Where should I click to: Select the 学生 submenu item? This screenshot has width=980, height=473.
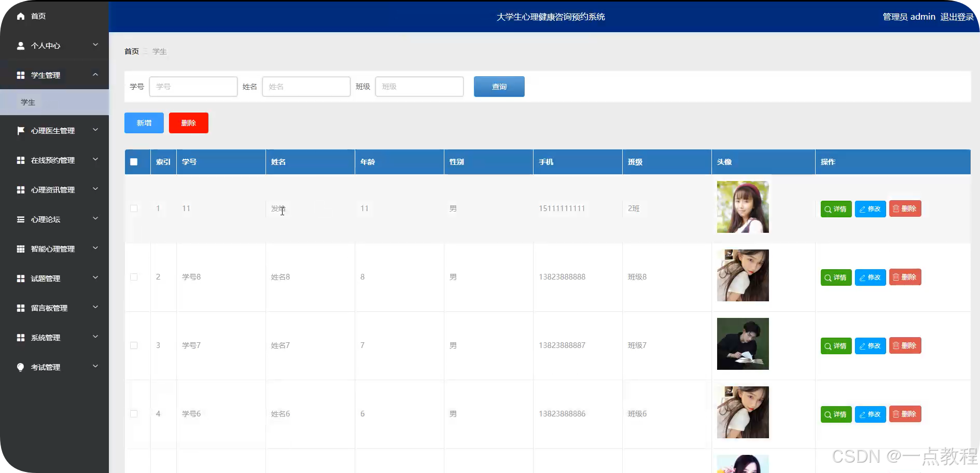54,102
